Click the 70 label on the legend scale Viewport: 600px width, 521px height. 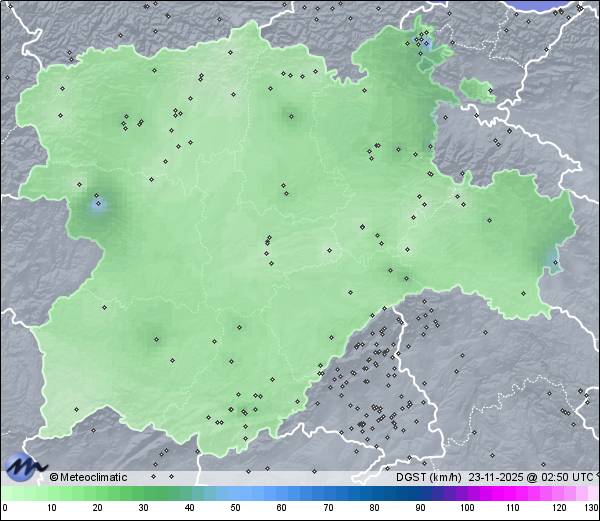click(x=327, y=508)
